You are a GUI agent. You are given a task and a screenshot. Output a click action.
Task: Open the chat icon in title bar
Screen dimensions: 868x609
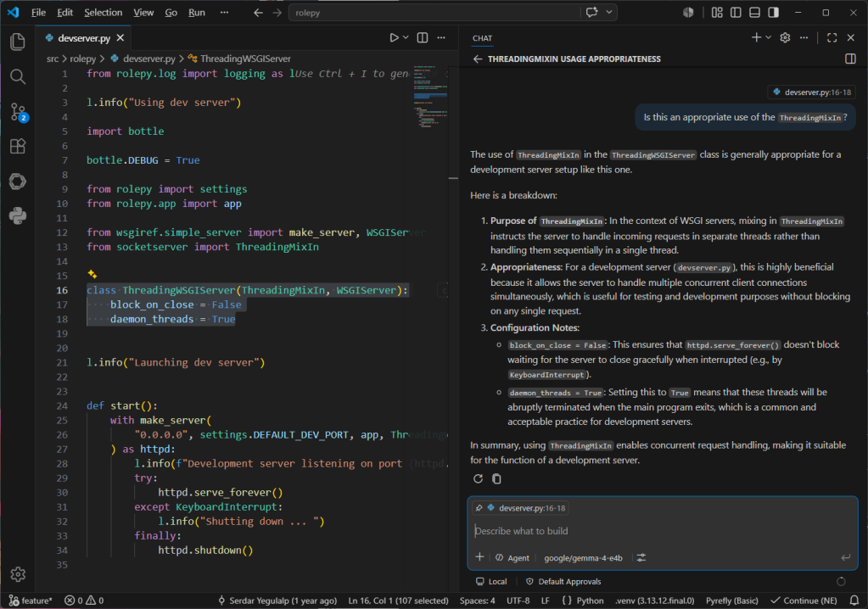(x=591, y=12)
